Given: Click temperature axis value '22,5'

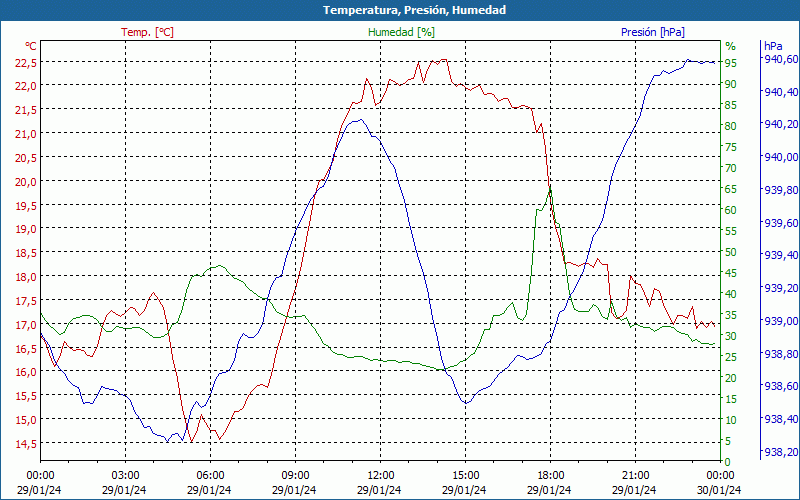Looking at the screenshot, I should 26,62.
